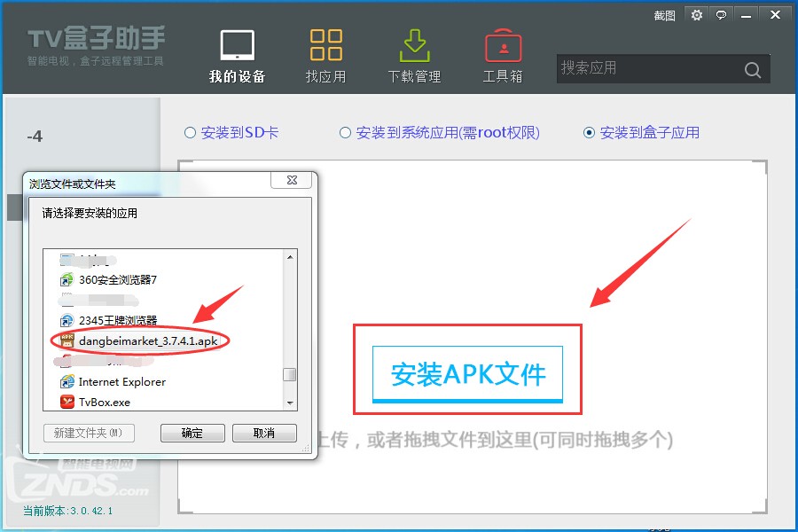
Task: Click the 截图 screenshot tool
Action: point(663,15)
